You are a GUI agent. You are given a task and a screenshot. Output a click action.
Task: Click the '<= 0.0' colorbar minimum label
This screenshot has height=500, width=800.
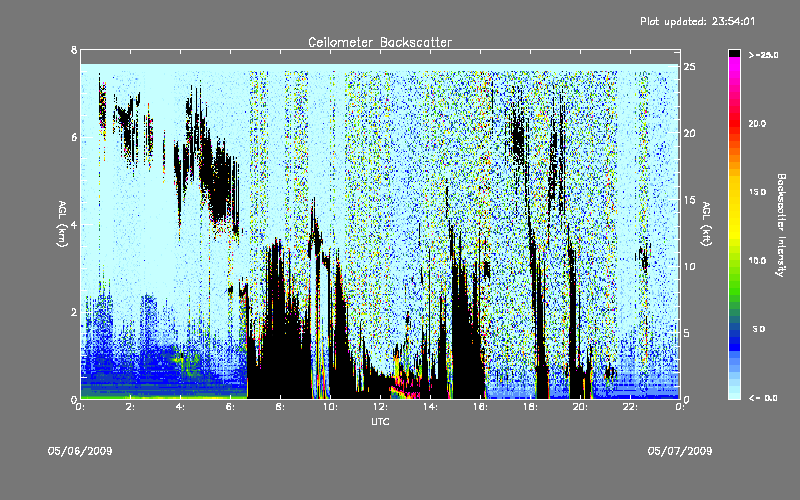(x=763, y=398)
